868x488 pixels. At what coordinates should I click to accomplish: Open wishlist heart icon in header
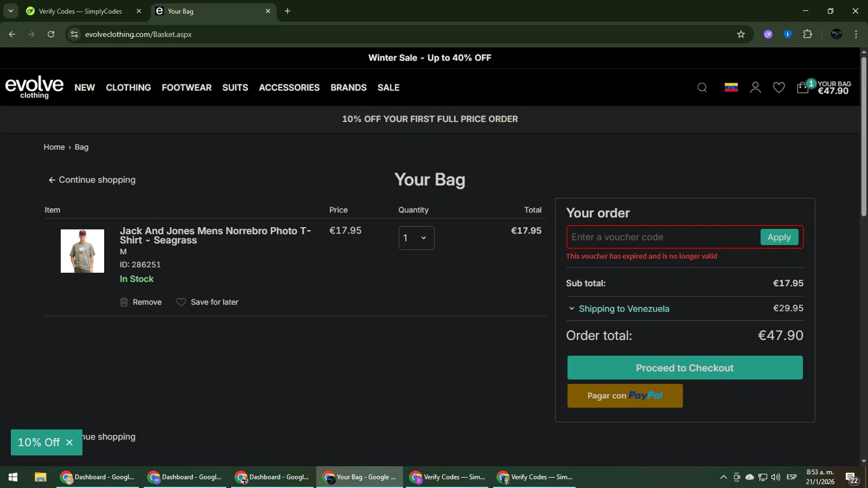pos(779,88)
